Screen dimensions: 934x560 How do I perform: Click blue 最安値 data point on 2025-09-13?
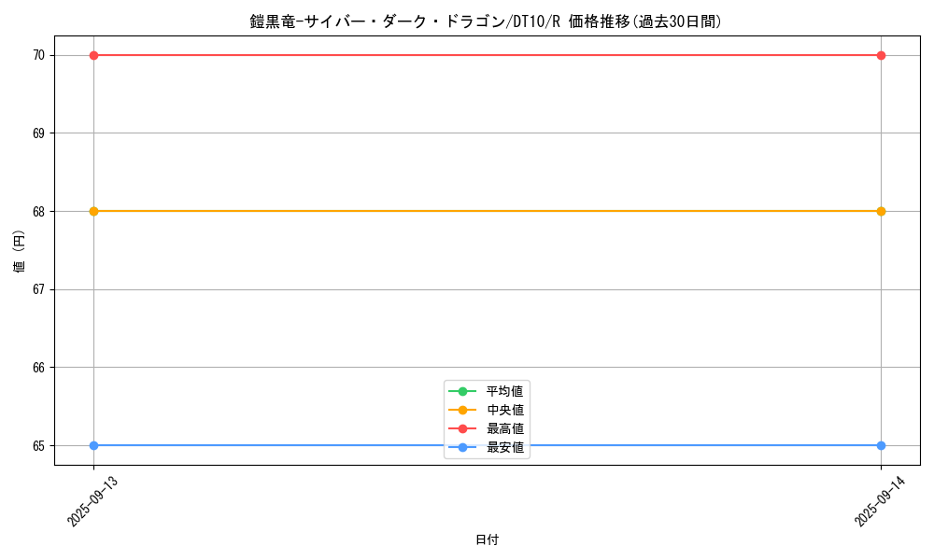pos(93,445)
